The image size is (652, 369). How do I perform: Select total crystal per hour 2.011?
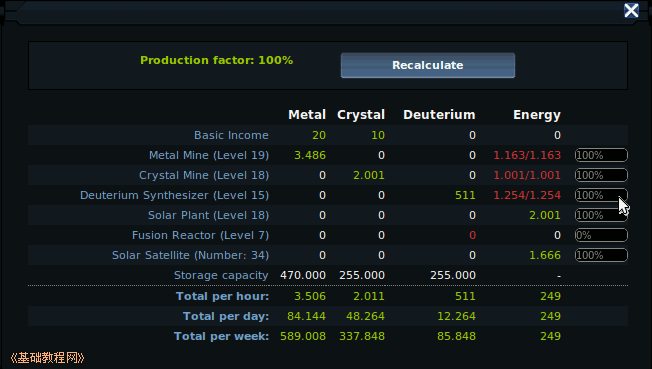tap(369, 296)
